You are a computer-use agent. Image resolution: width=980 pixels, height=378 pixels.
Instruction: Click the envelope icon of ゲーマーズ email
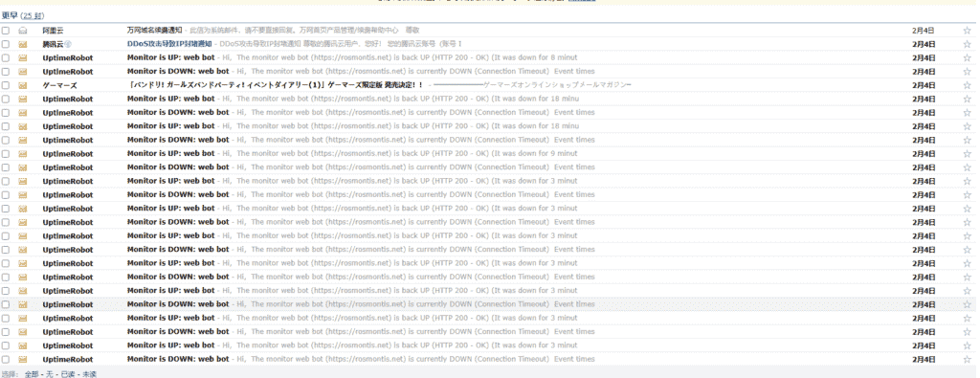point(23,85)
